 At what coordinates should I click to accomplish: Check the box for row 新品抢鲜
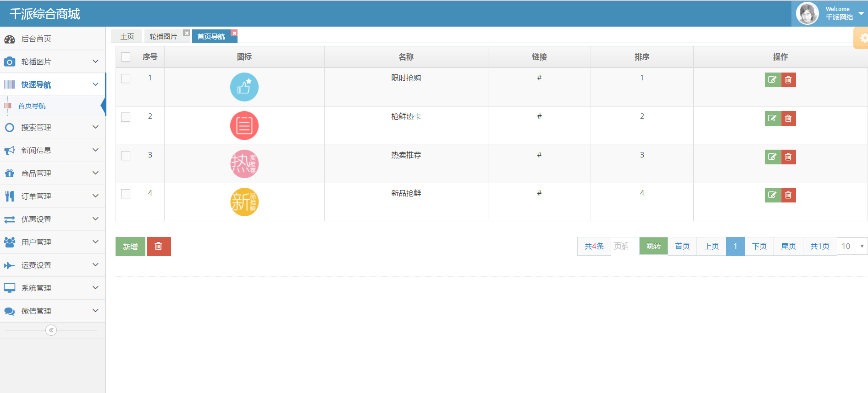pyautogui.click(x=126, y=194)
